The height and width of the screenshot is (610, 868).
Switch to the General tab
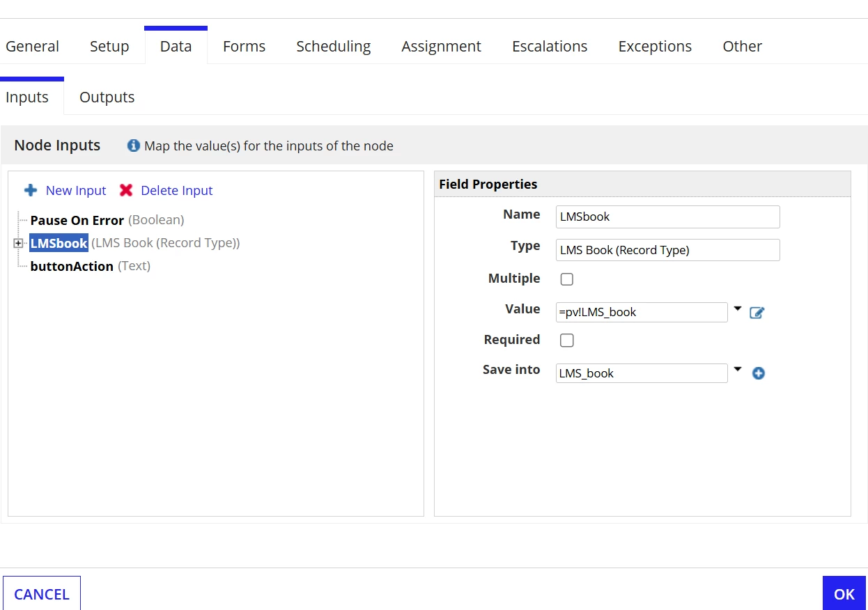tap(33, 47)
